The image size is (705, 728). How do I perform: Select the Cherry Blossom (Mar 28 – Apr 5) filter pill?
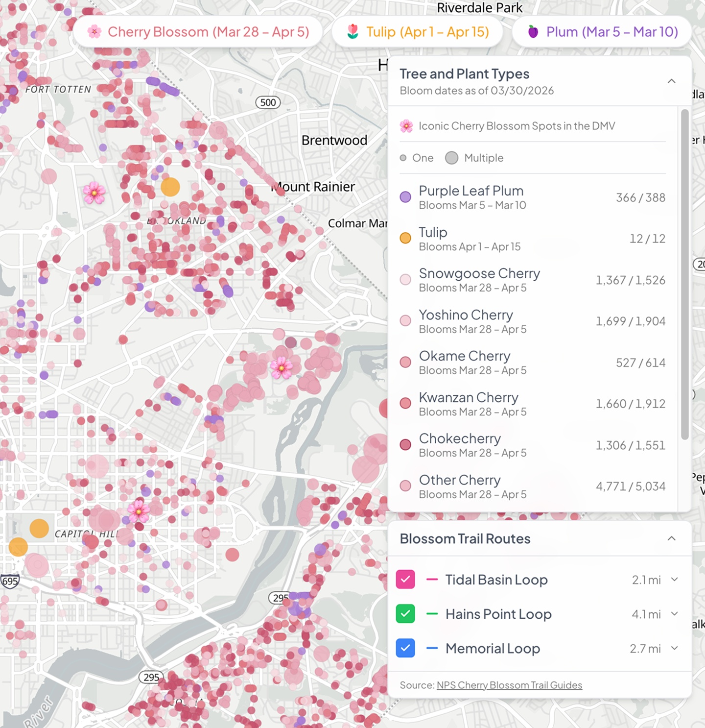(x=198, y=32)
